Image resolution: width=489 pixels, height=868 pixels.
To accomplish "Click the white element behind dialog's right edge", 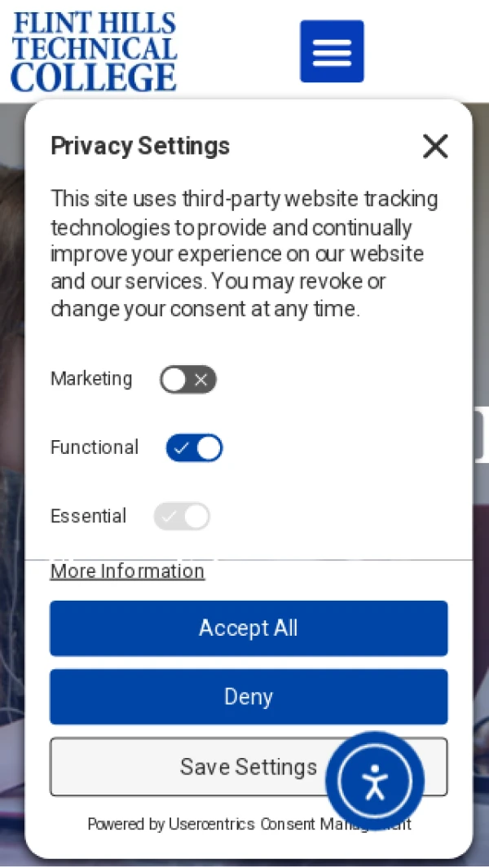I will pos(481,435).
